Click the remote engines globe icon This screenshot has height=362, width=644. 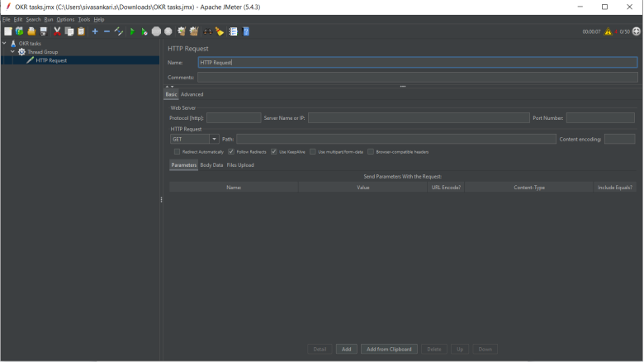(637, 31)
